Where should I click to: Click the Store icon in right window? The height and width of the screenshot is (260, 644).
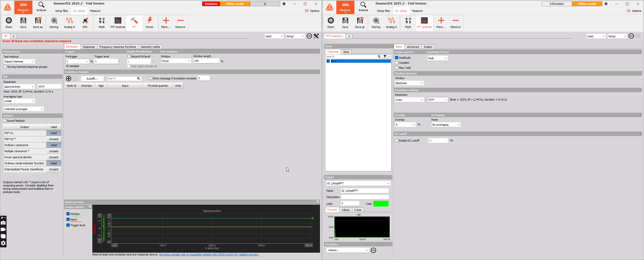tap(331, 23)
